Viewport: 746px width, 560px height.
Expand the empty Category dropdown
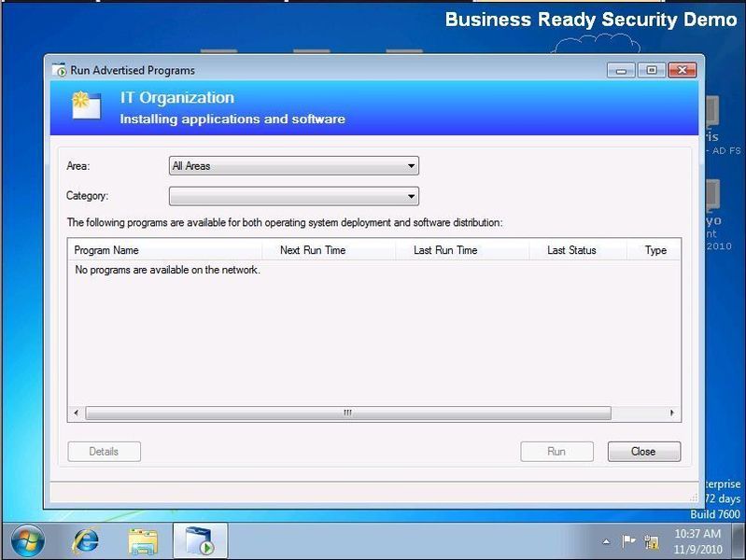pos(293,196)
